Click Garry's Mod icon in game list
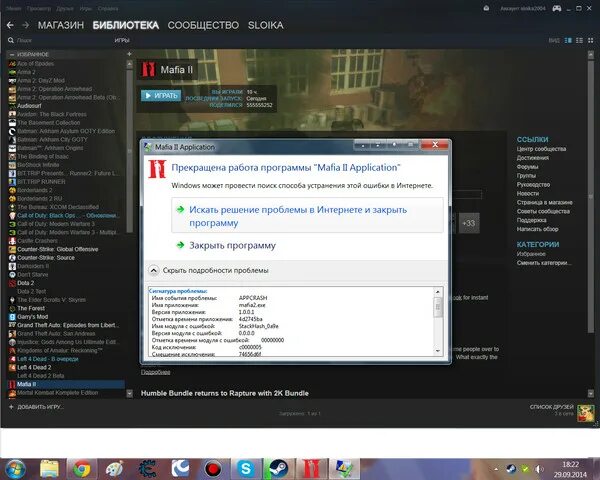600x480 pixels. pyautogui.click(x=12, y=317)
